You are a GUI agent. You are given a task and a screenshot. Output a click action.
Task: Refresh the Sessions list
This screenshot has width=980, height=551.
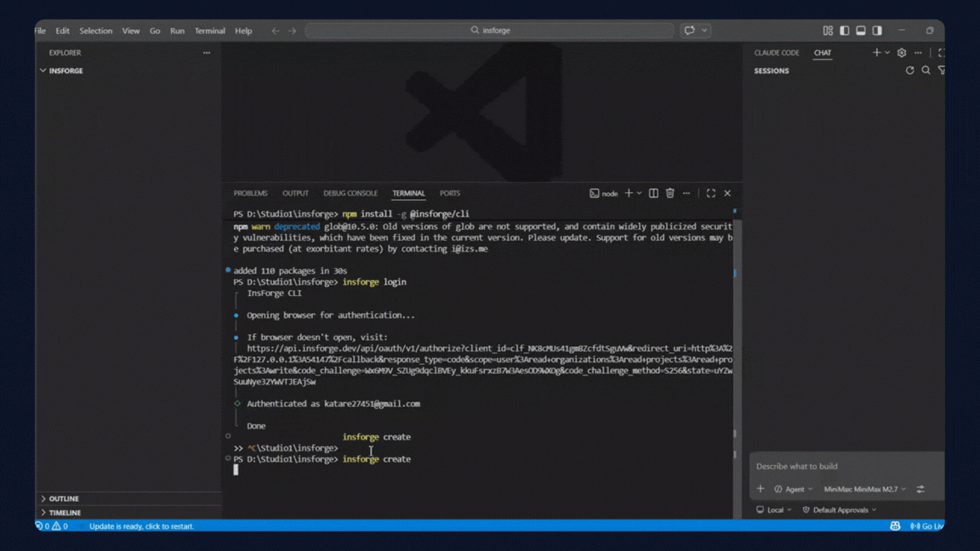click(x=909, y=71)
